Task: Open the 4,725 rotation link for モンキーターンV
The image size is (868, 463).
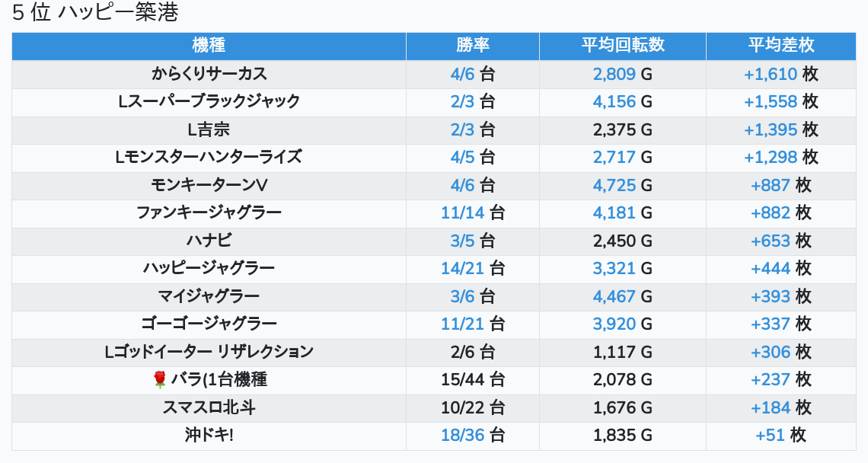Action: tap(614, 185)
